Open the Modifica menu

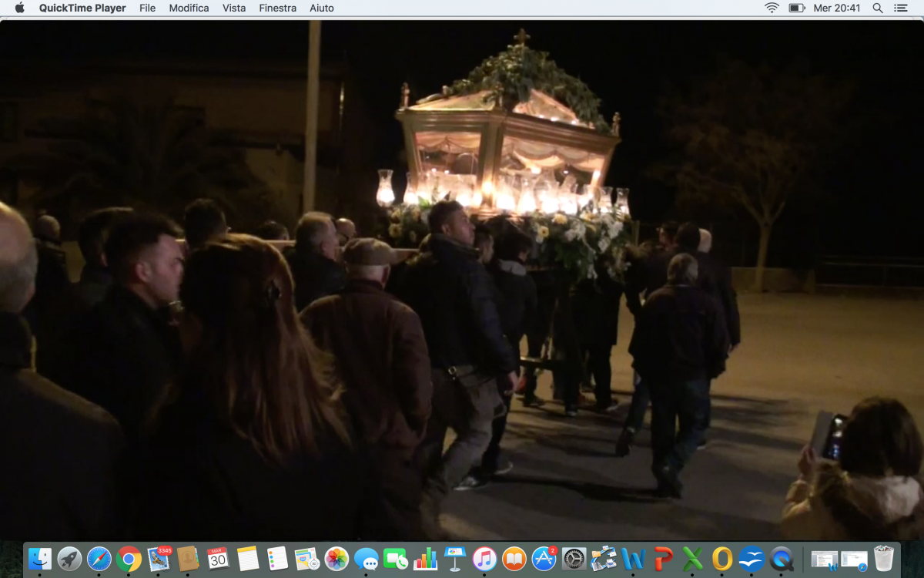point(189,8)
